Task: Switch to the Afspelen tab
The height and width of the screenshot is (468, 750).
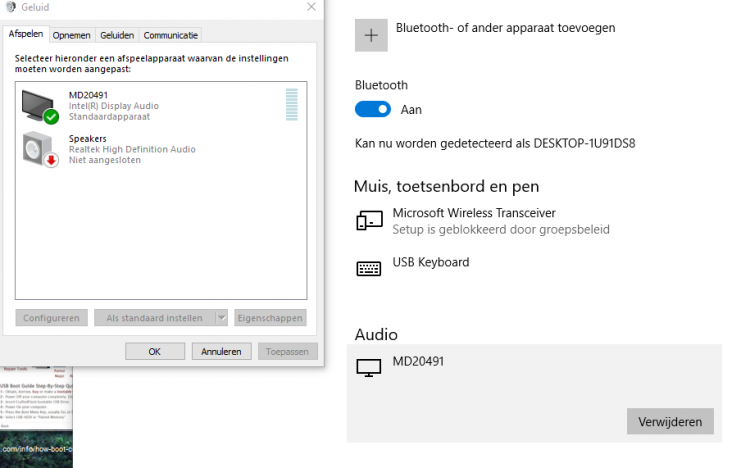Action: point(26,33)
